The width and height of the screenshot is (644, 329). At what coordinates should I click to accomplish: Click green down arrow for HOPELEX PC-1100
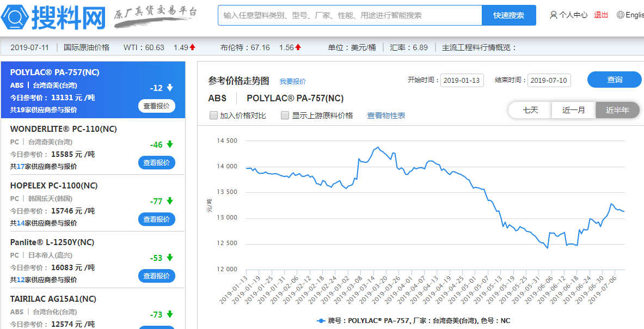pos(170,201)
